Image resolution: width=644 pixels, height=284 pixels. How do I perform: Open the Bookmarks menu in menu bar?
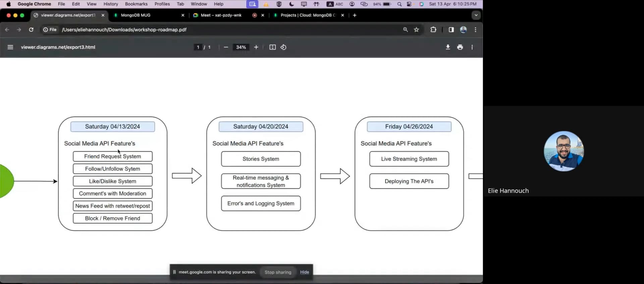[136, 4]
